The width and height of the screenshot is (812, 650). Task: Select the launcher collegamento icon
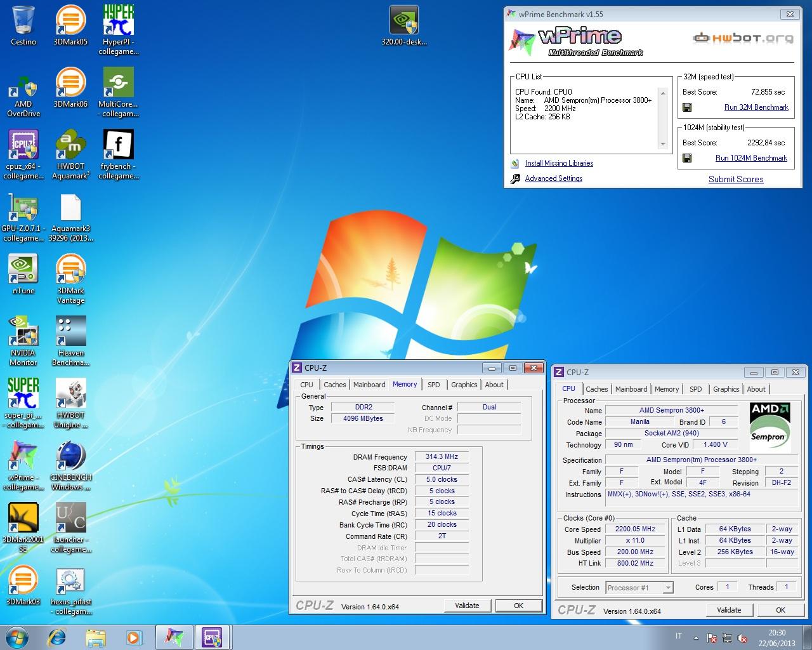pos(70,527)
